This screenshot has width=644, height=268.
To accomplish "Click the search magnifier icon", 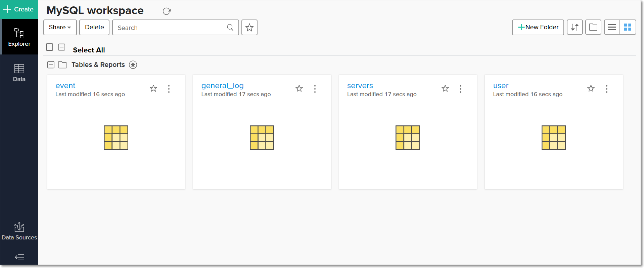I will [x=230, y=27].
